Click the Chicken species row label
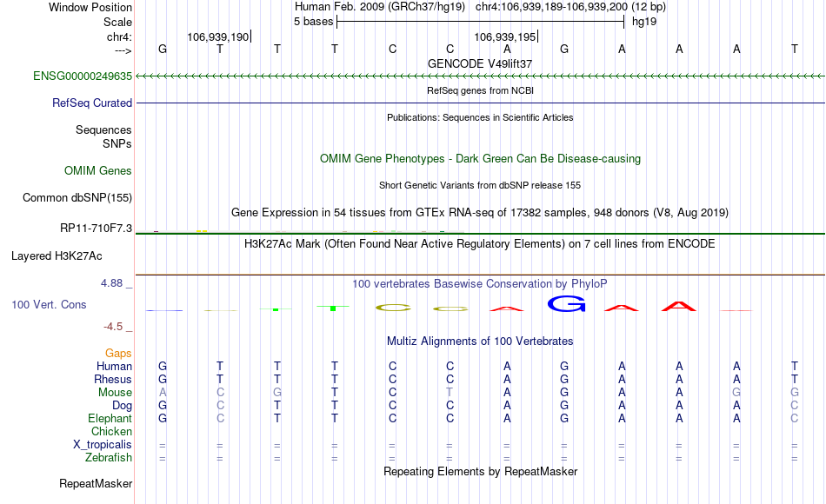The image size is (826, 504). click(111, 431)
